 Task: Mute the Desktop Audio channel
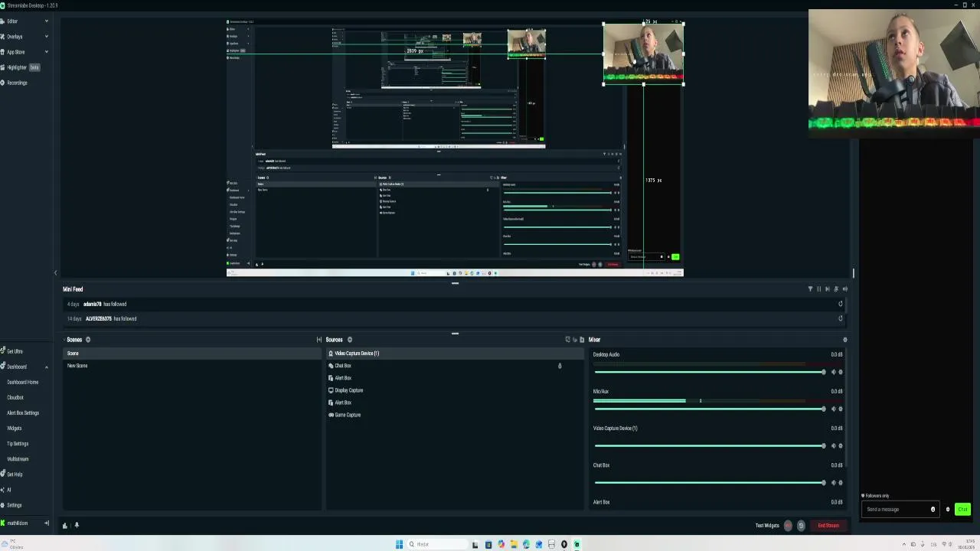click(x=833, y=372)
